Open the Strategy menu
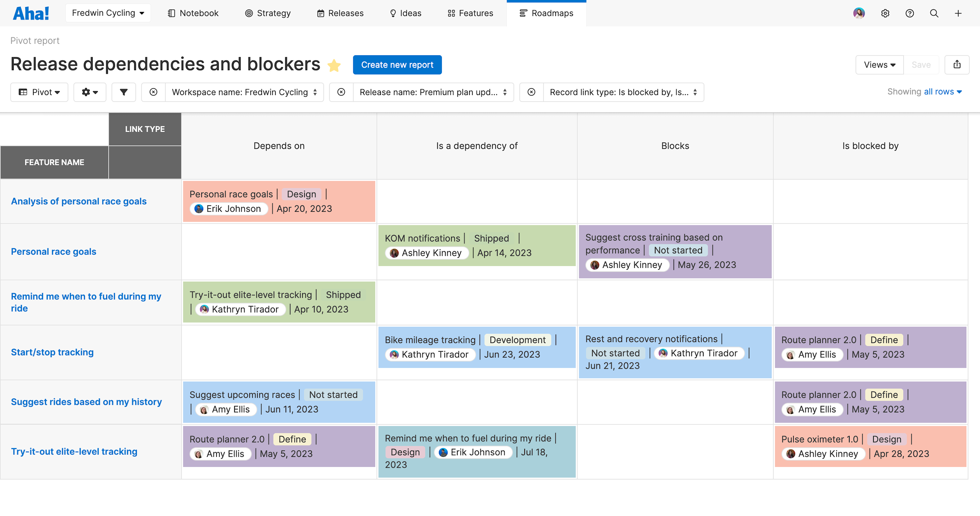 tap(268, 13)
